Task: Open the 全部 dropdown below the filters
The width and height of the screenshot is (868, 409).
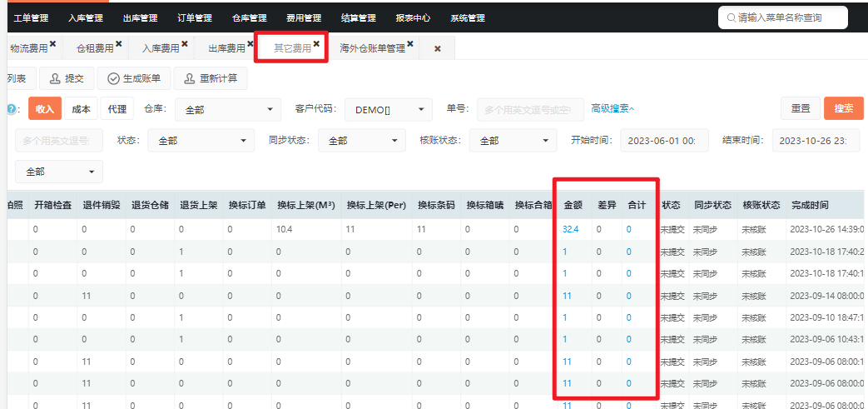Action: click(x=59, y=172)
